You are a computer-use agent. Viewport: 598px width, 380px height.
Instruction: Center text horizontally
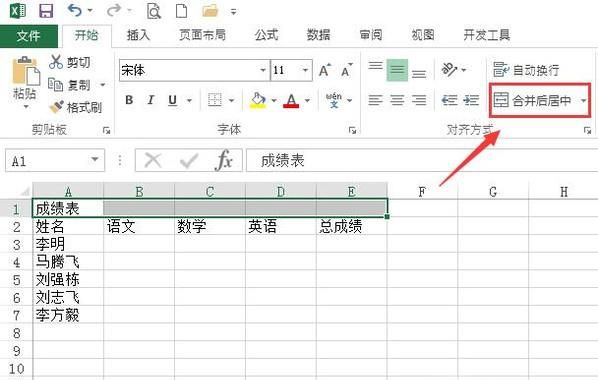[397, 100]
